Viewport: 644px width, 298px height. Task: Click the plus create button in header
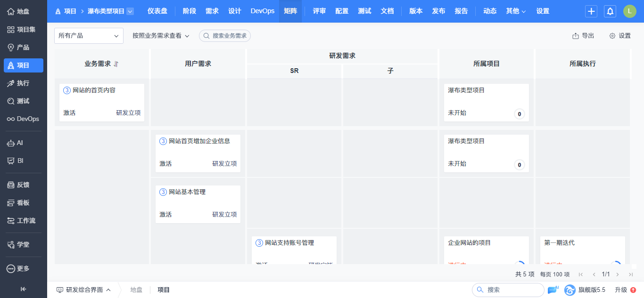pyautogui.click(x=591, y=11)
